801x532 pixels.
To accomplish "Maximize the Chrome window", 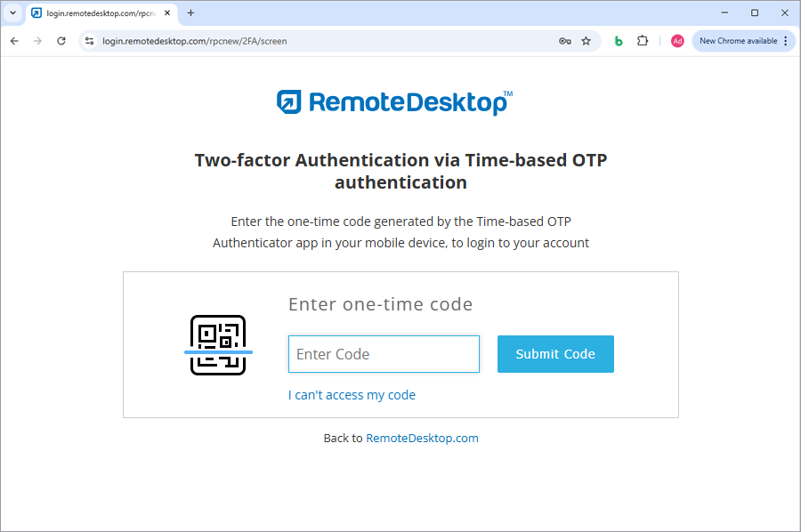I will click(x=755, y=12).
